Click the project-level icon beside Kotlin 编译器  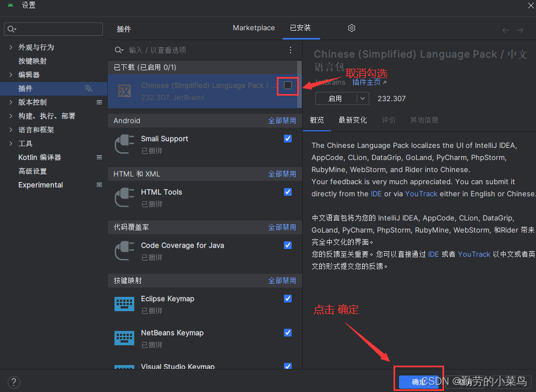pyautogui.click(x=99, y=157)
